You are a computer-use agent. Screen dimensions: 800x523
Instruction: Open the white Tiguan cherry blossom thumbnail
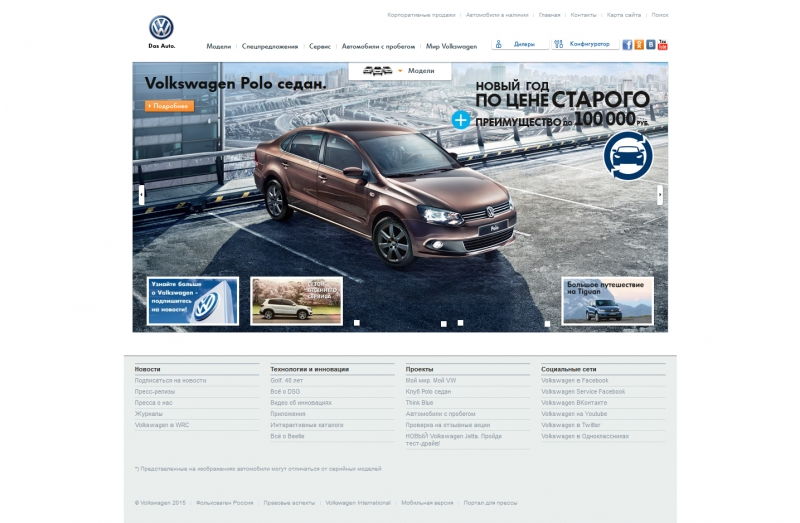(x=296, y=301)
